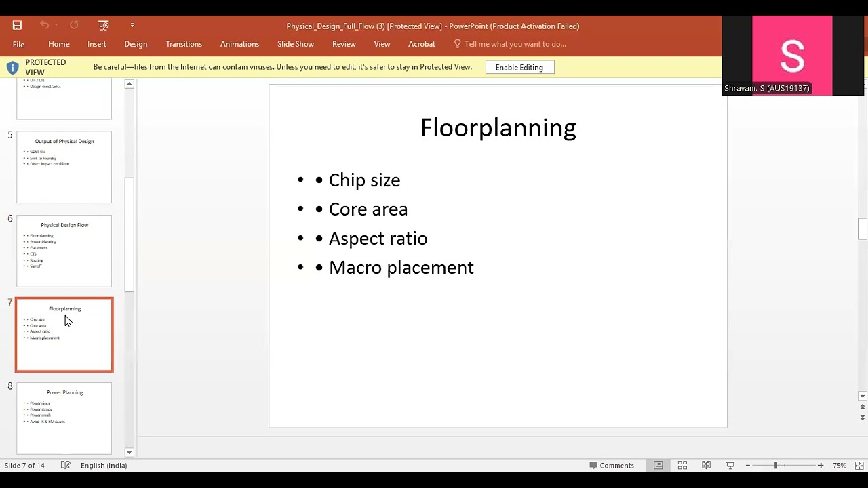Open the Insert ribbon tab
The height and width of the screenshot is (488, 868).
click(97, 44)
